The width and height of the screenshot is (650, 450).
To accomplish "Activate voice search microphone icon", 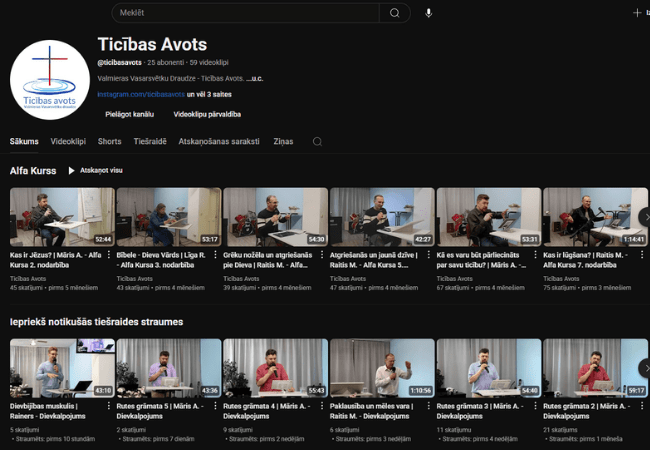I will pos(429,13).
